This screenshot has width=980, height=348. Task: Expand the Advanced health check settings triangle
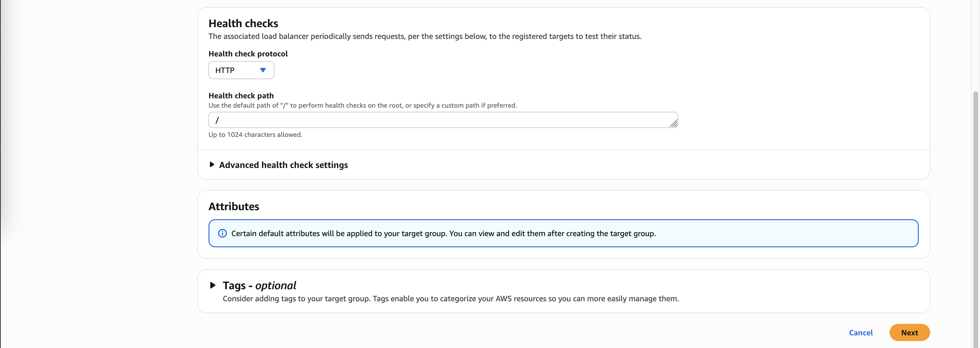(x=212, y=165)
